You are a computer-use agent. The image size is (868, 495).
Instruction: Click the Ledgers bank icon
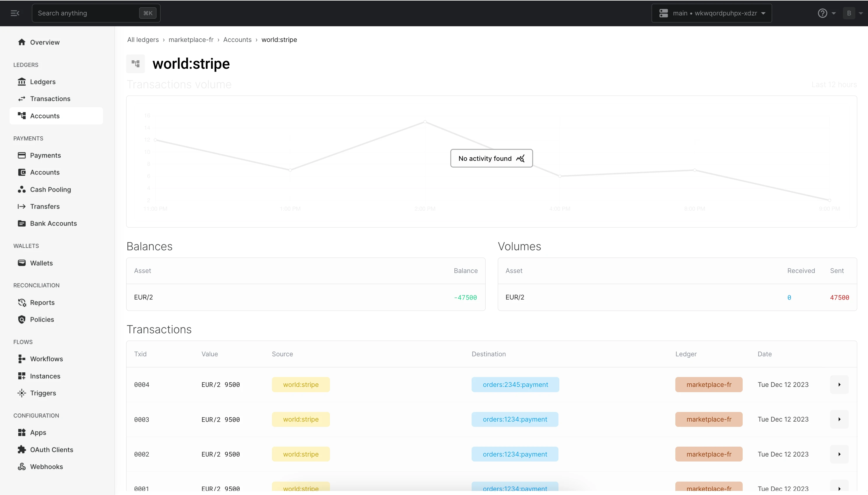click(22, 82)
